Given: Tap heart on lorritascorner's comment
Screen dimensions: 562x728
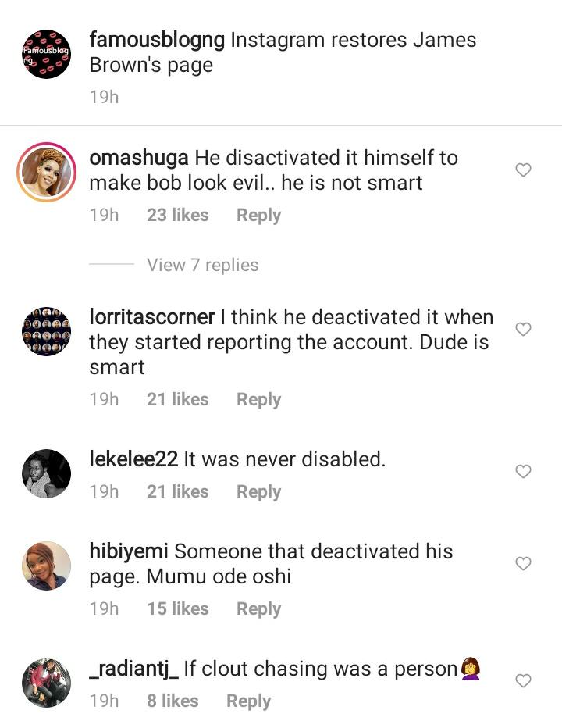Looking at the screenshot, I should [524, 330].
